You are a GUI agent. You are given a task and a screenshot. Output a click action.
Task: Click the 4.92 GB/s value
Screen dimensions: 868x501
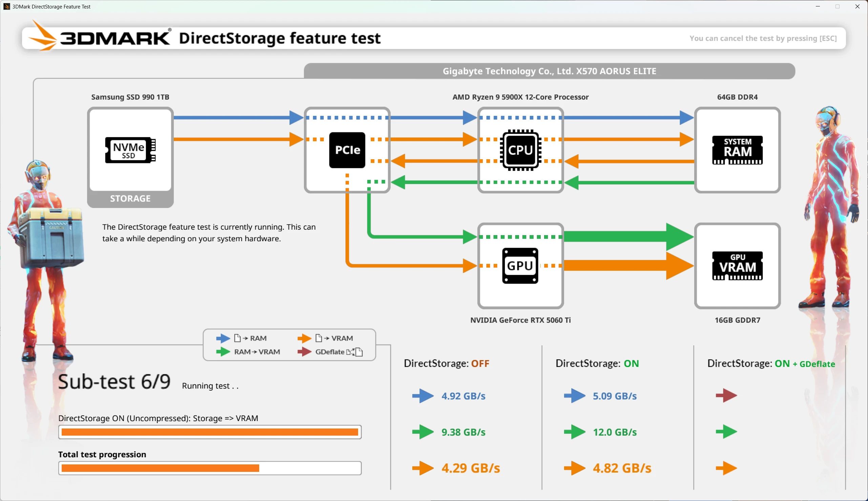click(463, 396)
